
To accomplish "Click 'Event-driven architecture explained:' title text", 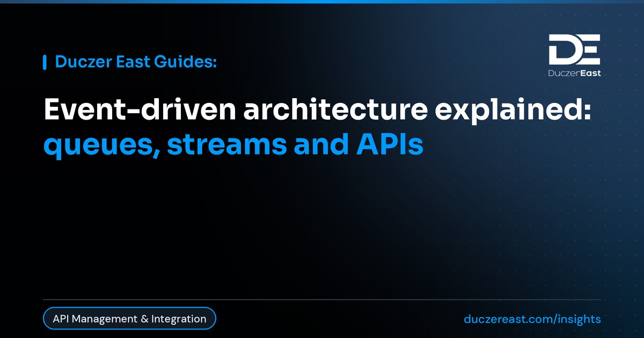I will [317, 111].
